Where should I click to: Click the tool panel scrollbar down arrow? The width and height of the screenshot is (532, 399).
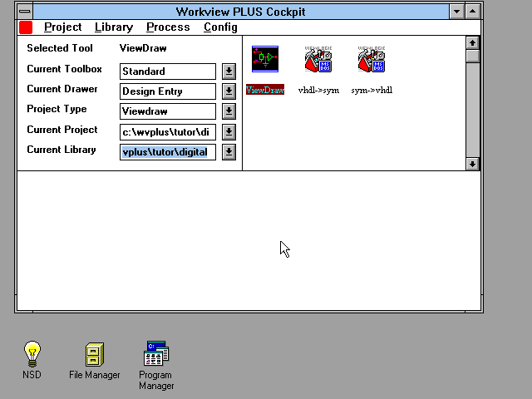click(x=472, y=164)
